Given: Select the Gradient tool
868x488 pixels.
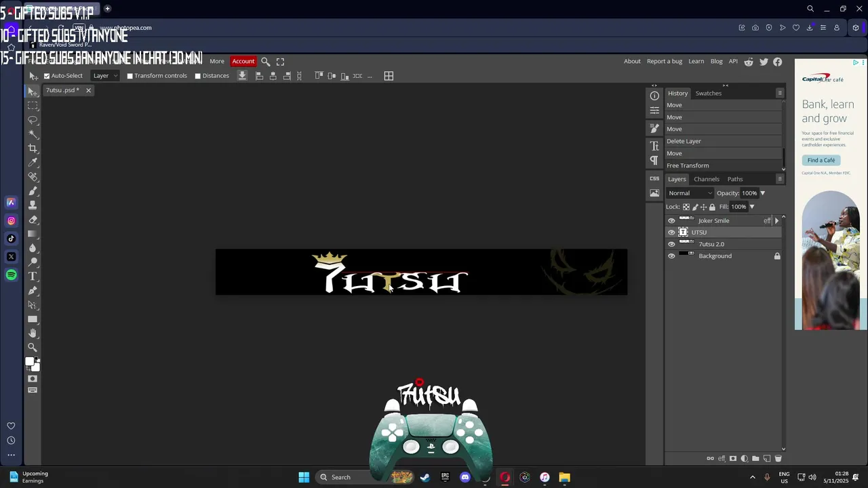Looking at the screenshot, I should pyautogui.click(x=33, y=234).
